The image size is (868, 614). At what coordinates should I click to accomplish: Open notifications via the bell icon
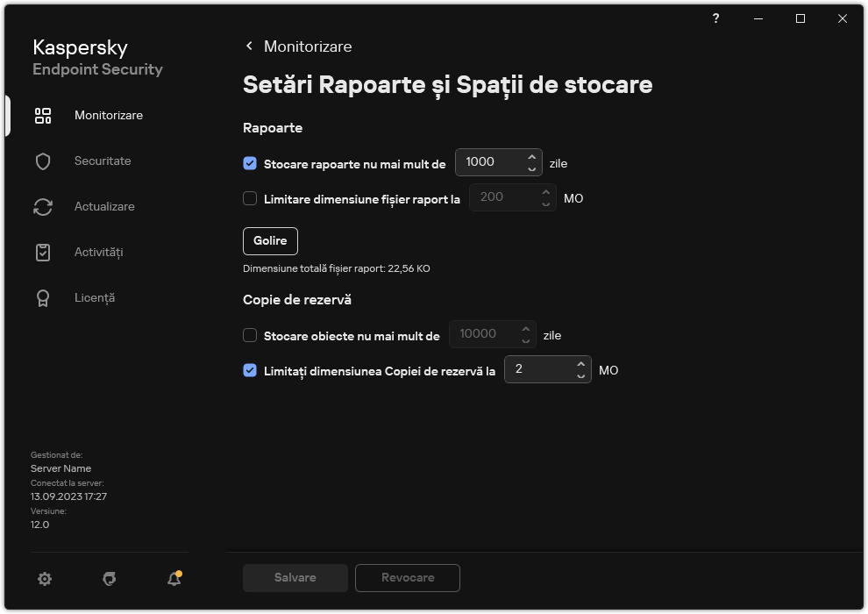click(173, 579)
